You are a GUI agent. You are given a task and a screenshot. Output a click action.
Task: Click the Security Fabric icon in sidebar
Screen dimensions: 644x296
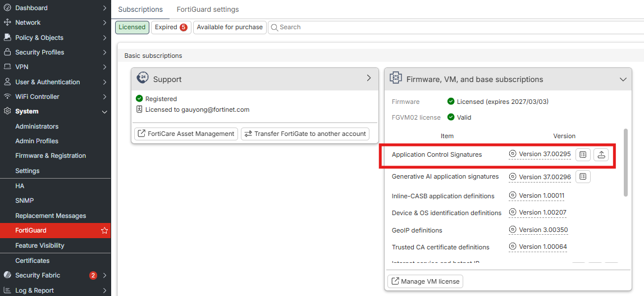7,275
